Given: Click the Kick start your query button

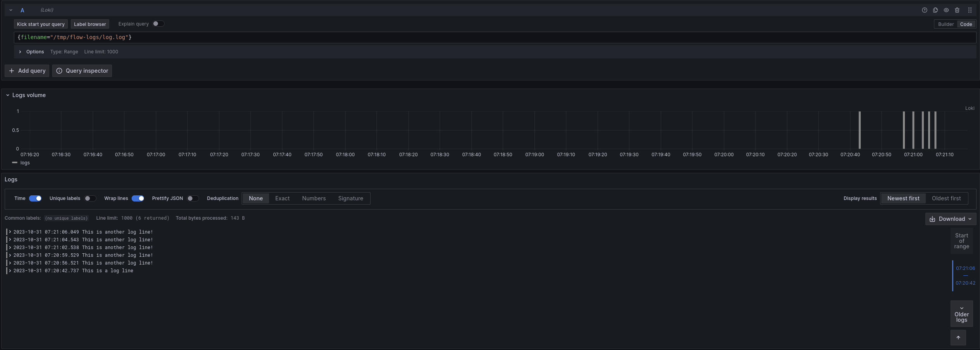Looking at the screenshot, I should [x=40, y=24].
